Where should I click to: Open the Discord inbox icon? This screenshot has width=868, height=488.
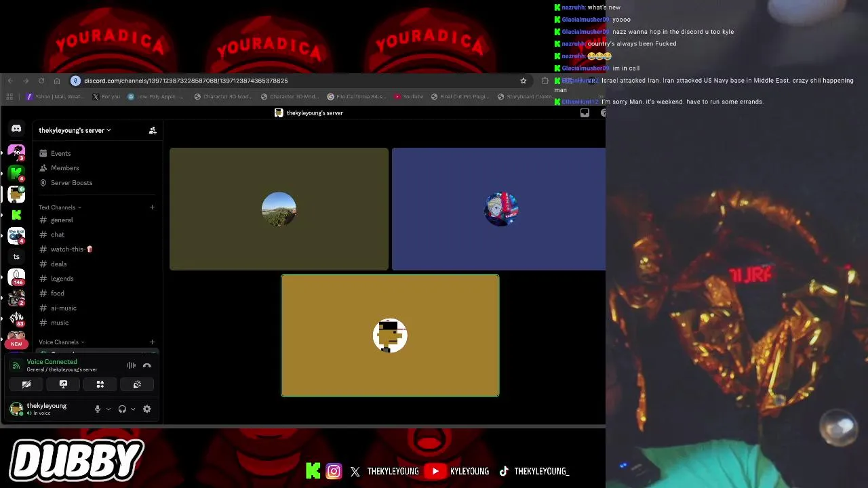tap(585, 113)
